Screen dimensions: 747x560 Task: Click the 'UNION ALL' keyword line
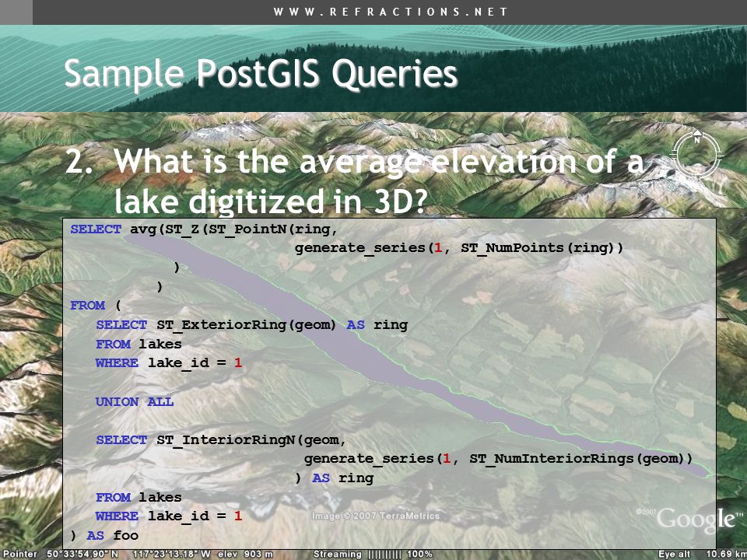click(x=135, y=401)
